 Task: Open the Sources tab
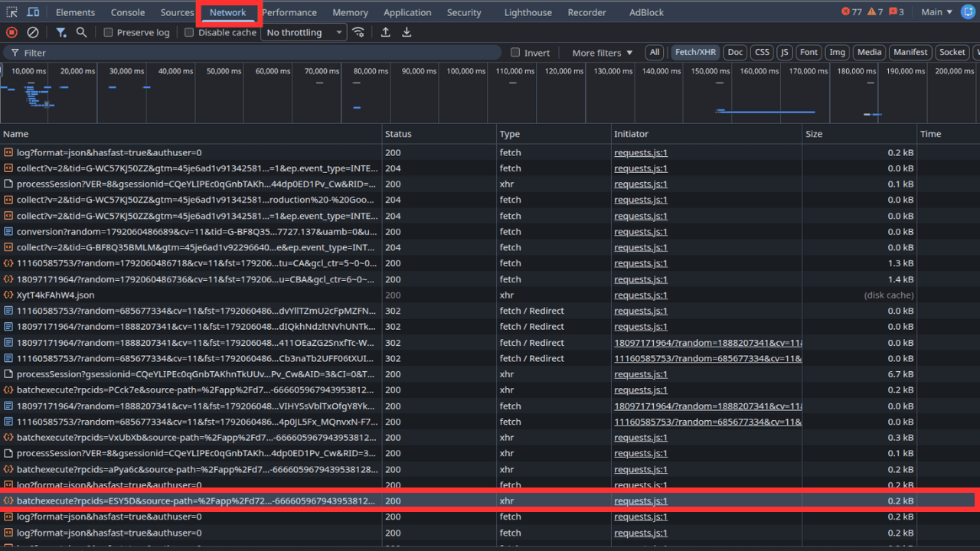pos(177,12)
